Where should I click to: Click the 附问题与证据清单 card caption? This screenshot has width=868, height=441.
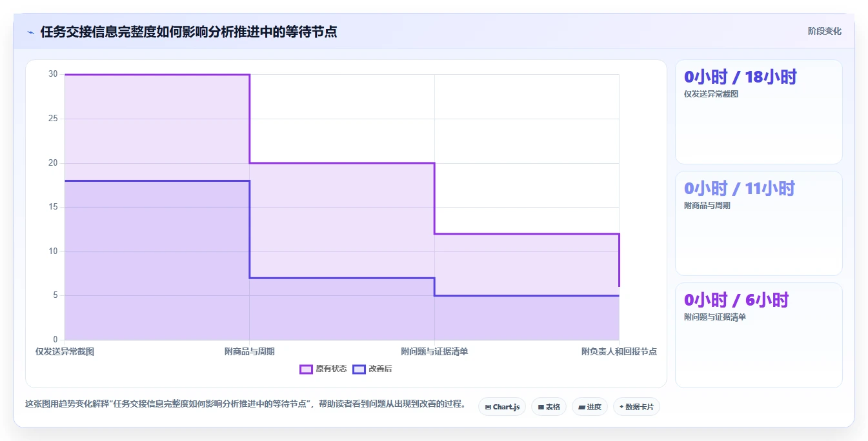715,317
